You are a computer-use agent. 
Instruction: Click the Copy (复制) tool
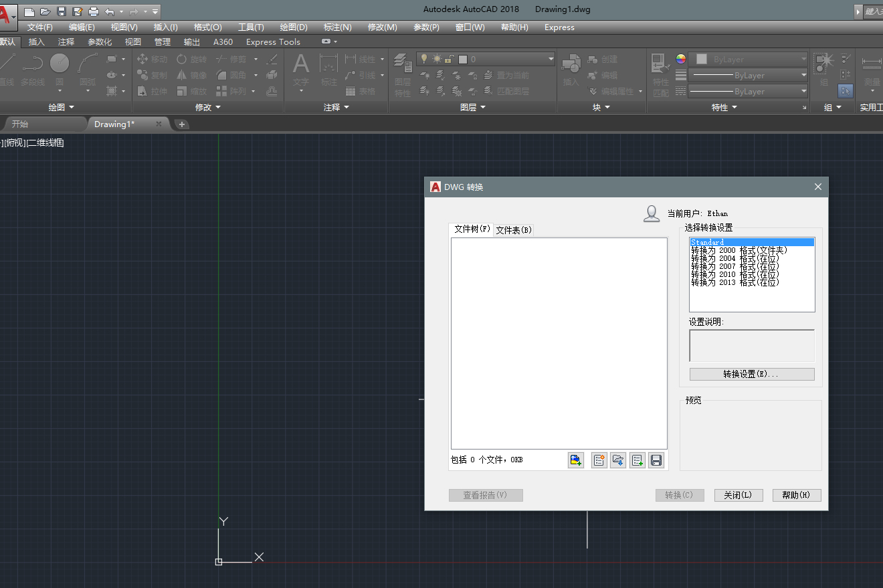pyautogui.click(x=152, y=75)
